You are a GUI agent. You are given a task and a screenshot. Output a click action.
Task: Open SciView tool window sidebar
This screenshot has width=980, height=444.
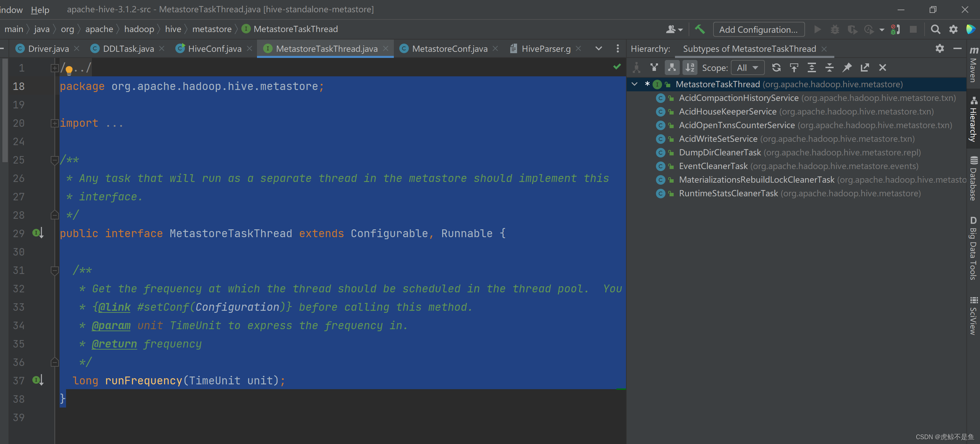[974, 316]
